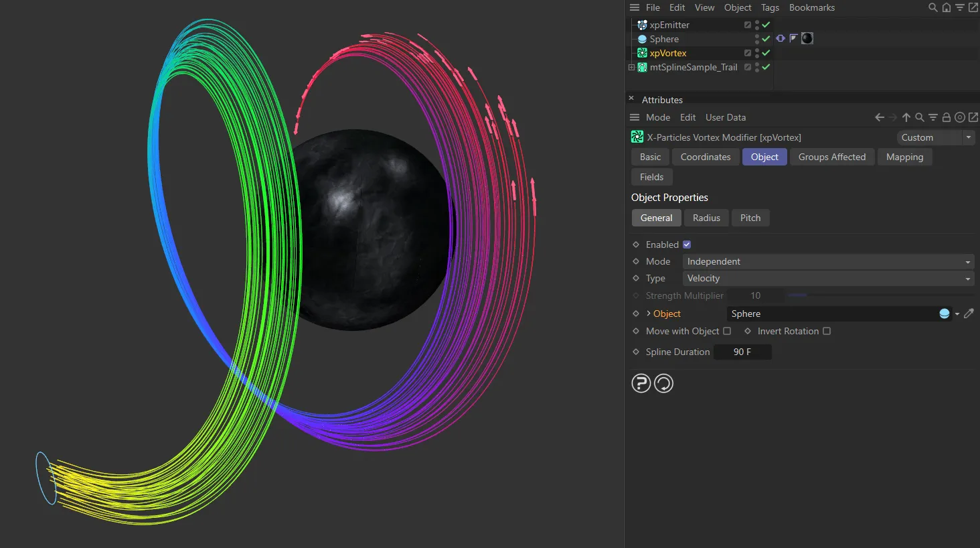Change the Type dropdown from Velocity
980x548 pixels.
click(828, 278)
